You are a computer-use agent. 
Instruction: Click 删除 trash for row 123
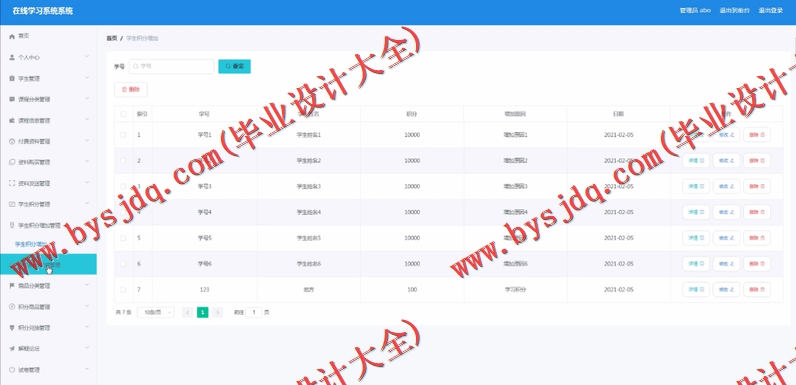tap(757, 290)
